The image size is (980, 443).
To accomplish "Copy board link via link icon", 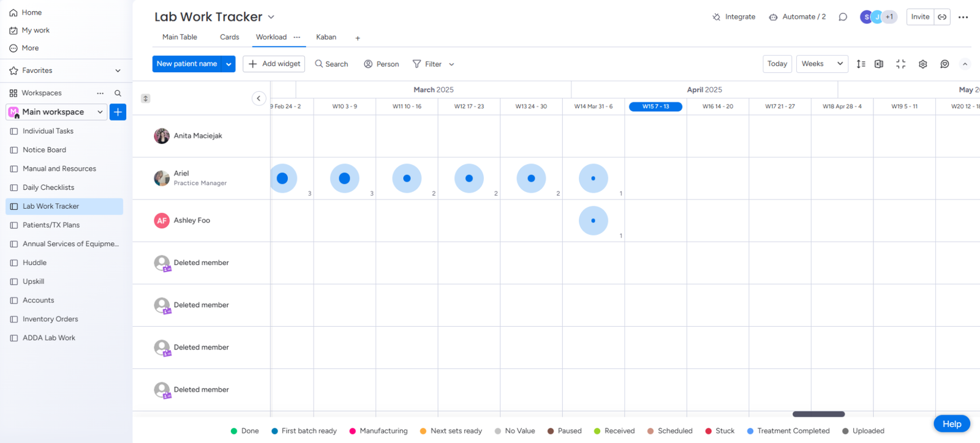I will tap(942, 17).
